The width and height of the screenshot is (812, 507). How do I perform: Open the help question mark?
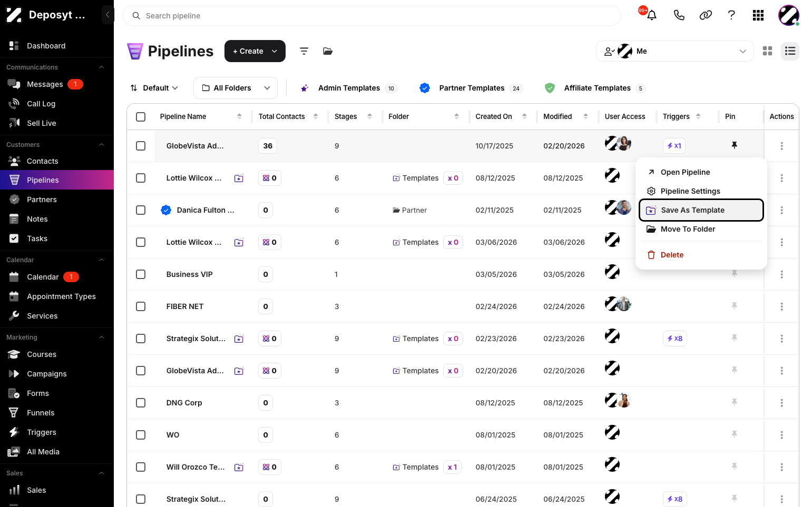coord(731,15)
